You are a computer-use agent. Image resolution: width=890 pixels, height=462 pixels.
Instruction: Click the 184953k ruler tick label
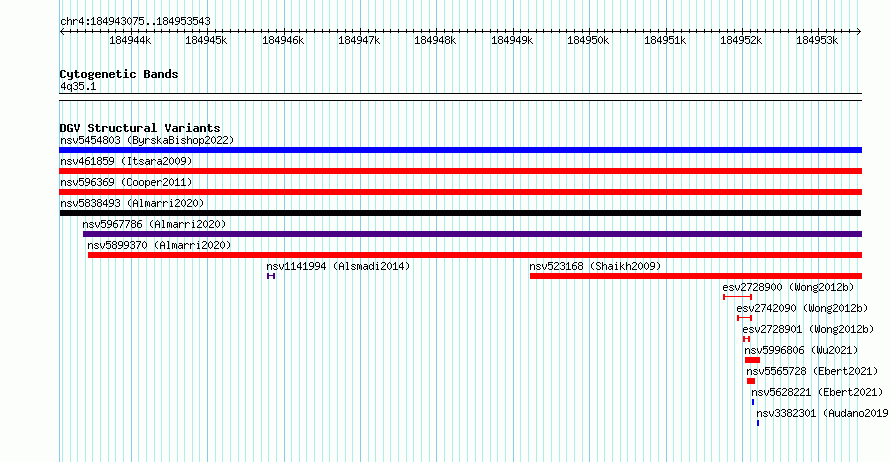[x=817, y=40]
